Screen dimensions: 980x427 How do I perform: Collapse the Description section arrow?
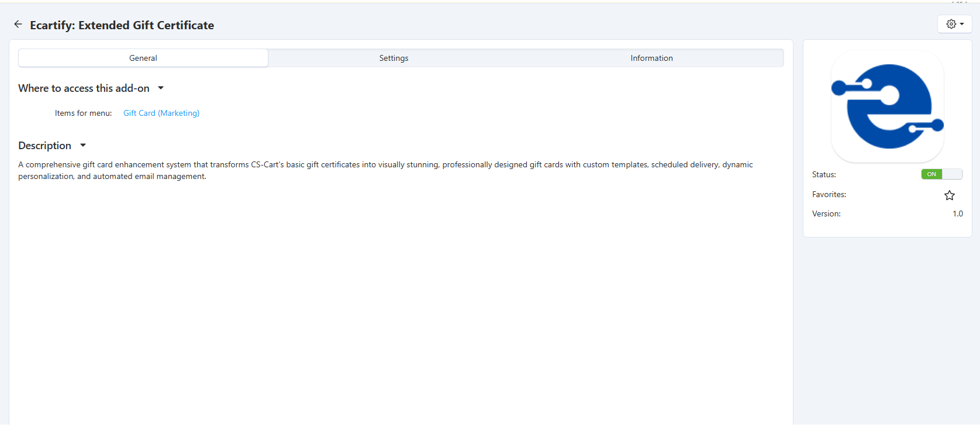(x=83, y=146)
